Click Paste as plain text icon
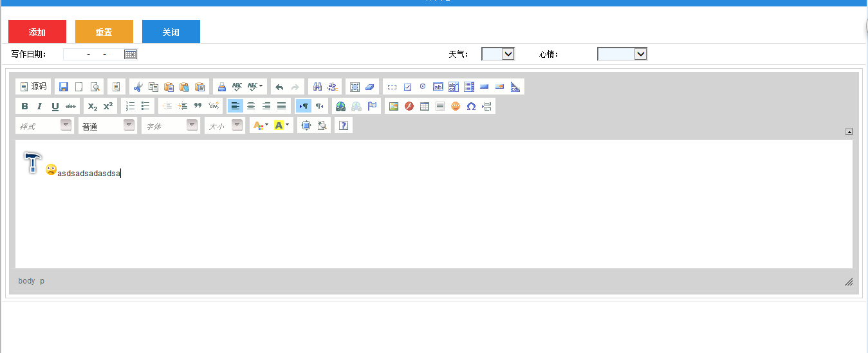 (184, 87)
